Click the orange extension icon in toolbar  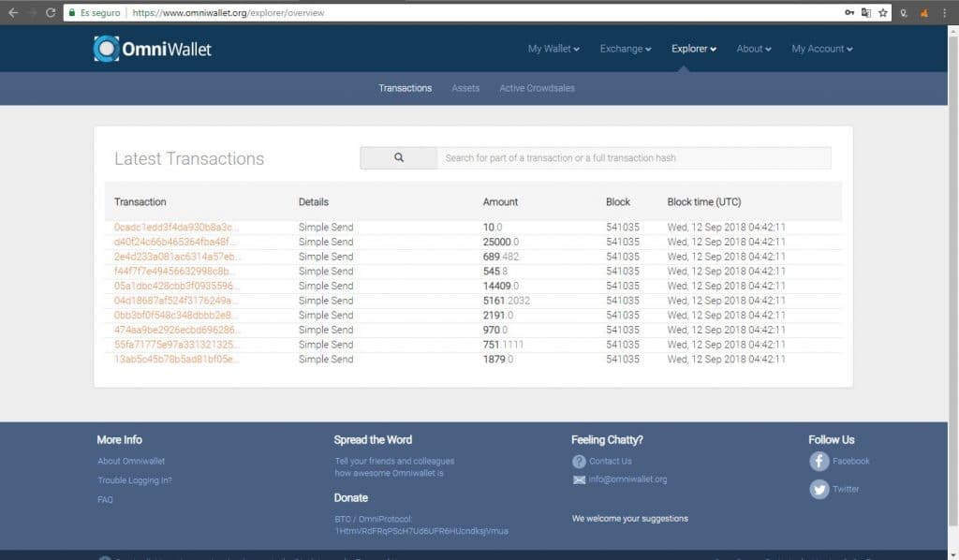(x=924, y=13)
